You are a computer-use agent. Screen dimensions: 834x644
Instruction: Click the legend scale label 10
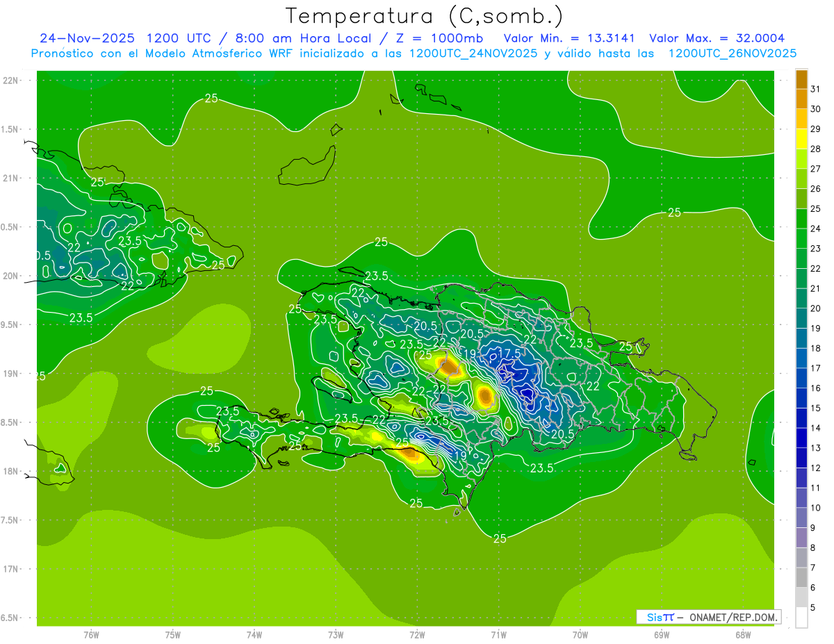tap(815, 508)
